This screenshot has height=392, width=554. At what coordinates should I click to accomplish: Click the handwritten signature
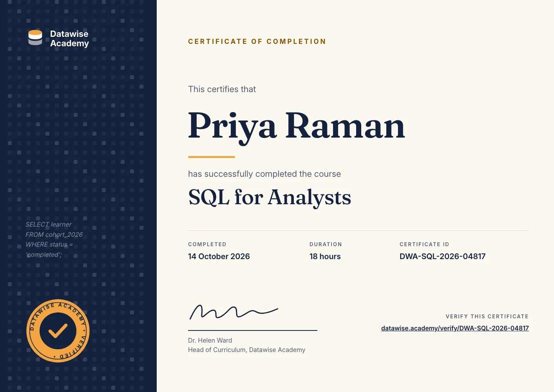234,312
